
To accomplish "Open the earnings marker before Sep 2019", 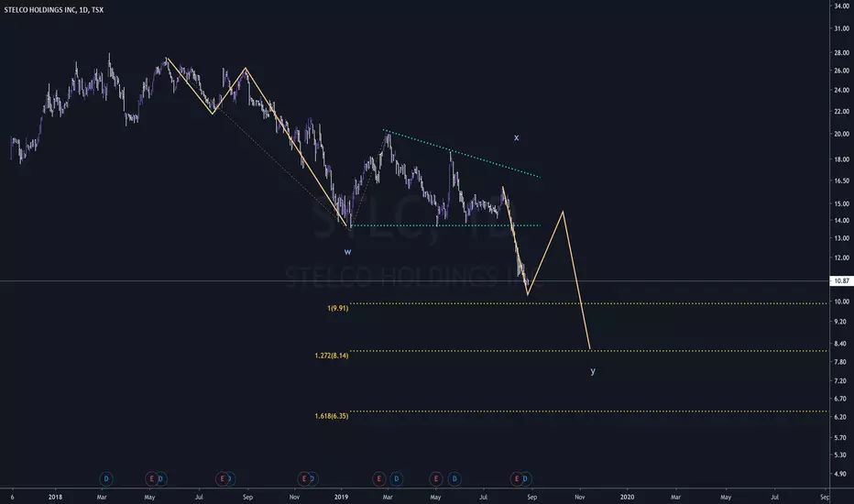I will pyautogui.click(x=516, y=479).
